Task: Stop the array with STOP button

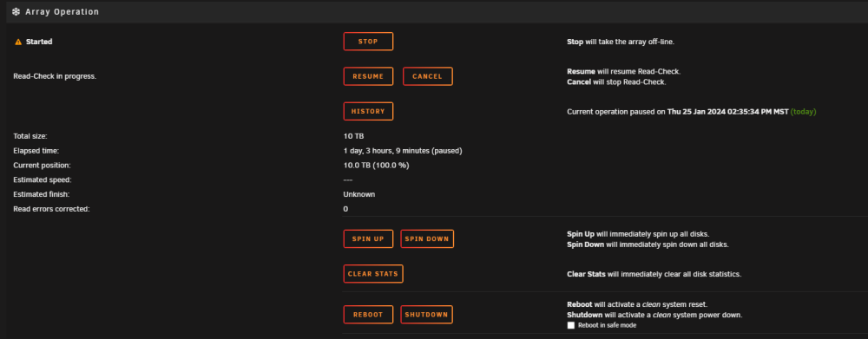Action: pyautogui.click(x=368, y=42)
